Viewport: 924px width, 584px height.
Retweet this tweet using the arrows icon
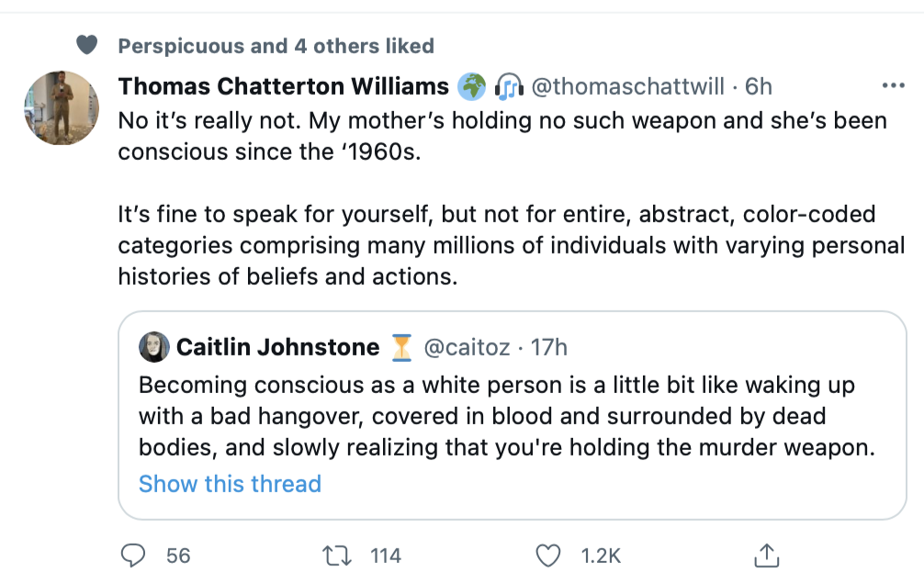point(337,556)
